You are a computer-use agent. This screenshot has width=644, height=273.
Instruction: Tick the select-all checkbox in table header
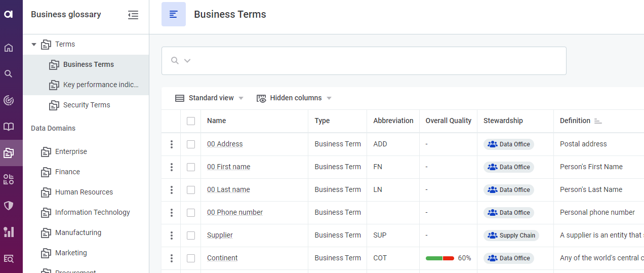tap(191, 121)
